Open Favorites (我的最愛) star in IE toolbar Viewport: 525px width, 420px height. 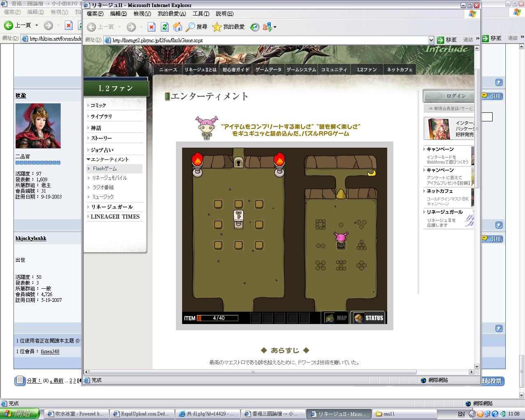pyautogui.click(x=228, y=27)
